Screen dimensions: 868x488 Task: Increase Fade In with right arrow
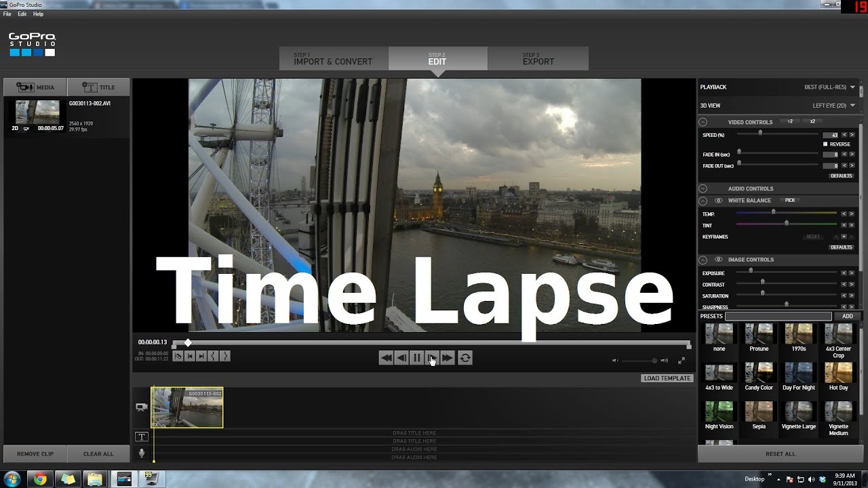pyautogui.click(x=852, y=155)
